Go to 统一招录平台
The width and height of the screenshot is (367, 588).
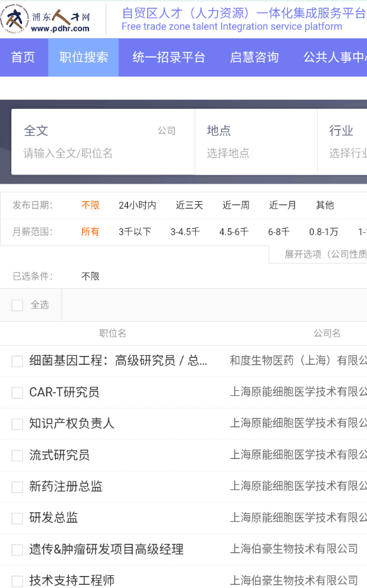point(169,58)
